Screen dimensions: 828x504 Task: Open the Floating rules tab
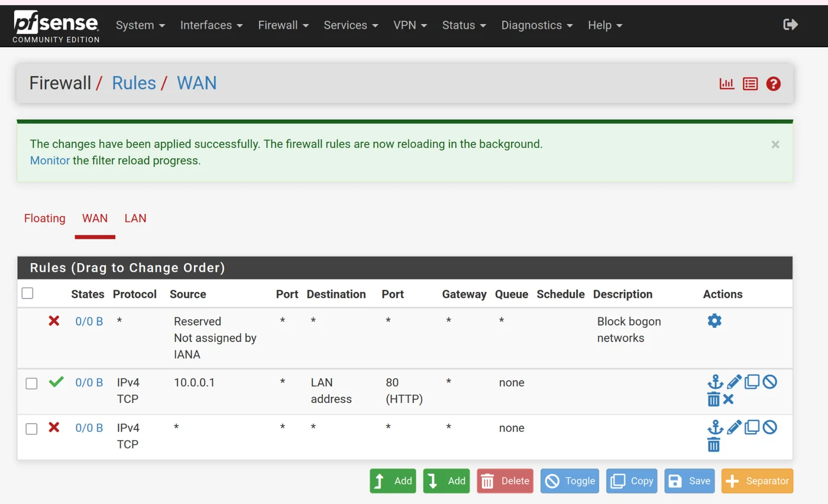pyautogui.click(x=44, y=218)
